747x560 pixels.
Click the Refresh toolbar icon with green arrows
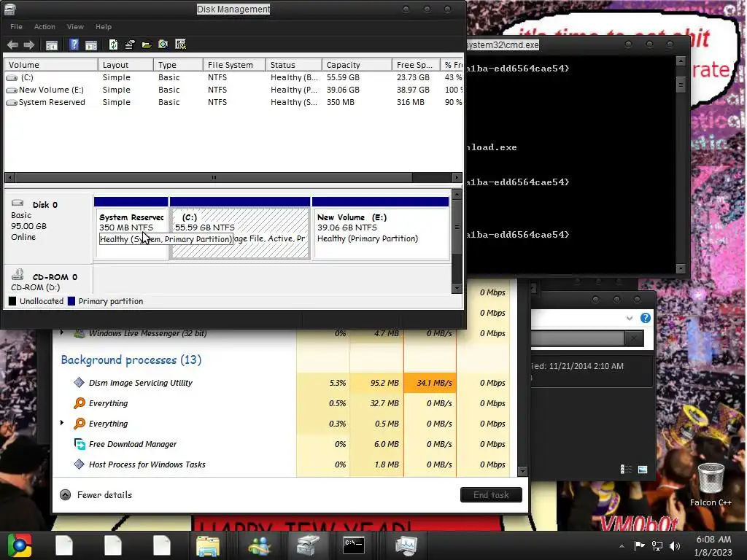[113, 44]
